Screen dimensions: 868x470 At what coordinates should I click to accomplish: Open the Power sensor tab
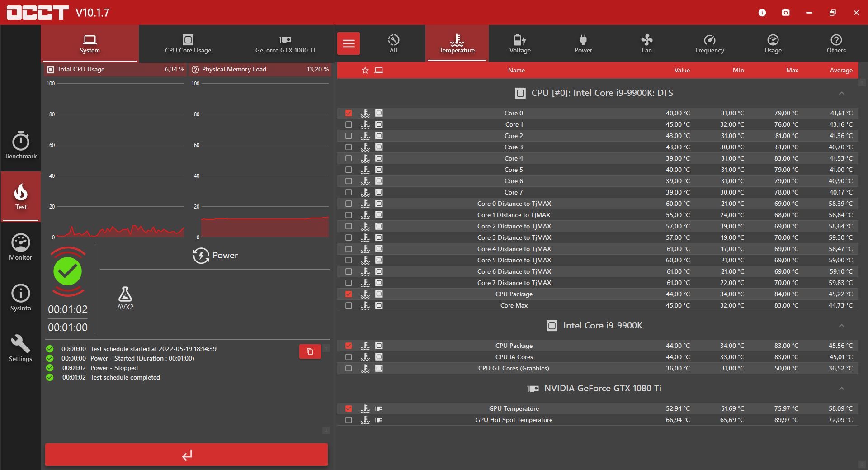[x=583, y=43]
